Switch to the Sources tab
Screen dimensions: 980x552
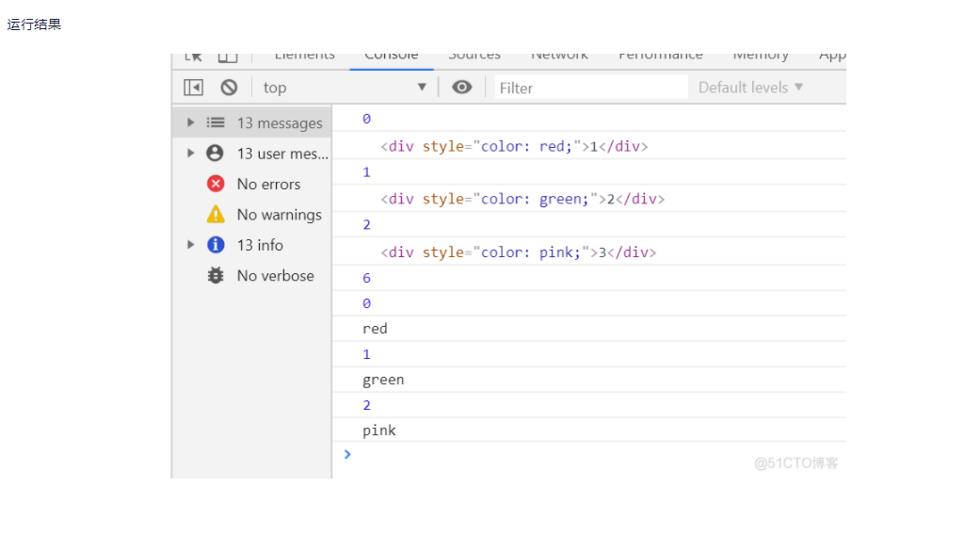coord(474,57)
